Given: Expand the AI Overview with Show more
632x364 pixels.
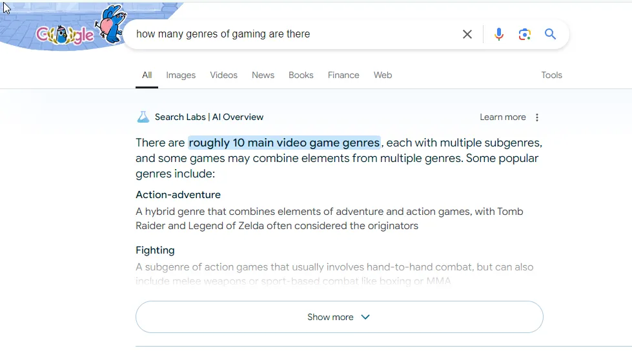Looking at the screenshot, I should coord(340,317).
